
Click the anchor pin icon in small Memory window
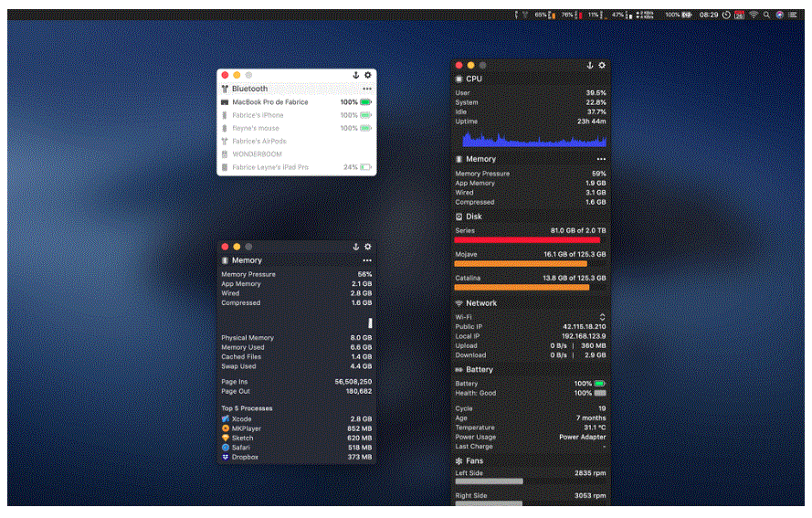point(356,247)
